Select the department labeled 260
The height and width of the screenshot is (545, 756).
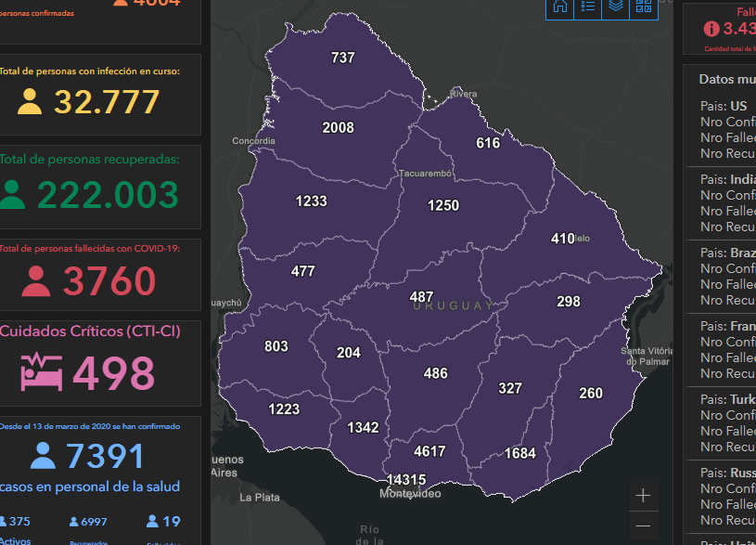tap(591, 393)
